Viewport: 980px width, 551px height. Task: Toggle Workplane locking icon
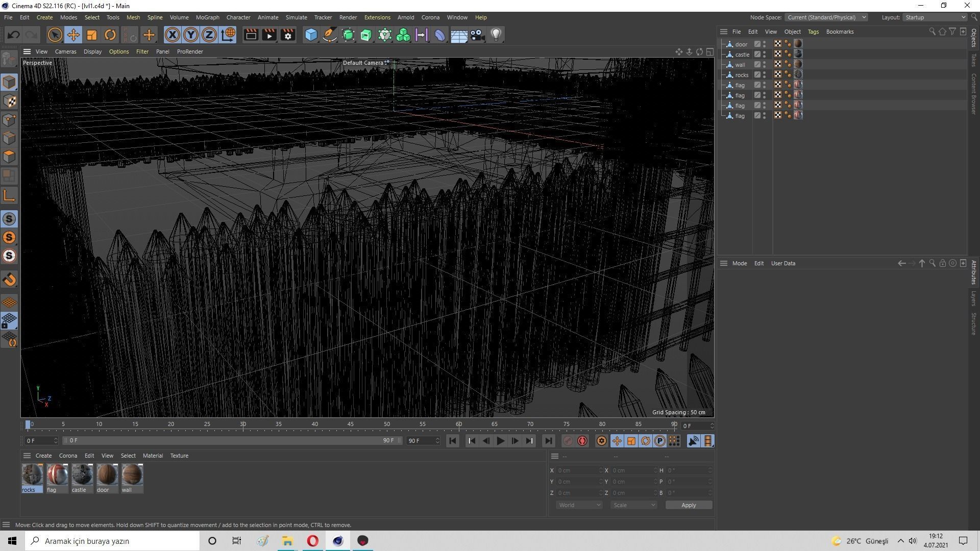pyautogui.click(x=9, y=320)
